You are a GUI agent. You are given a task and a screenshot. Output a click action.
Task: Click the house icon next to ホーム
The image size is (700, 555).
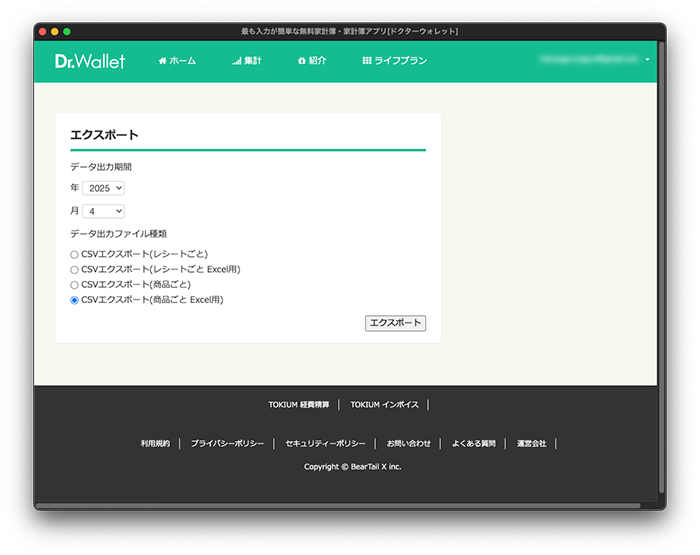pos(162,61)
